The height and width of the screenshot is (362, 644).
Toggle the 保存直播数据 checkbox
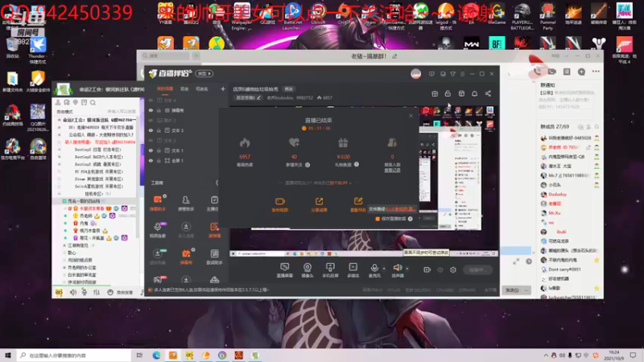pos(378,219)
